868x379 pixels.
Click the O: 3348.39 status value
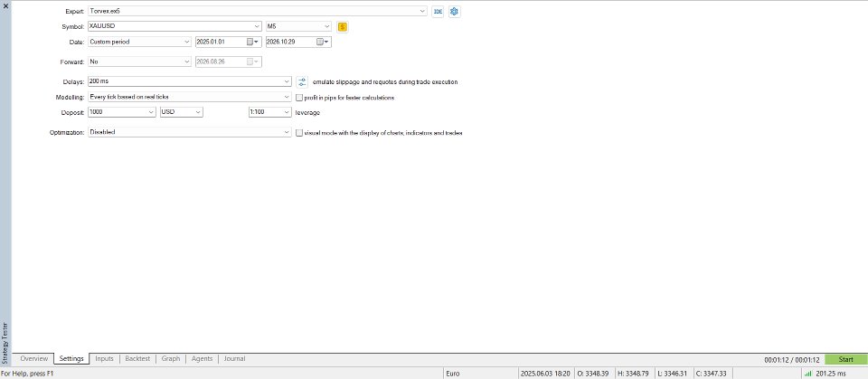tap(593, 374)
